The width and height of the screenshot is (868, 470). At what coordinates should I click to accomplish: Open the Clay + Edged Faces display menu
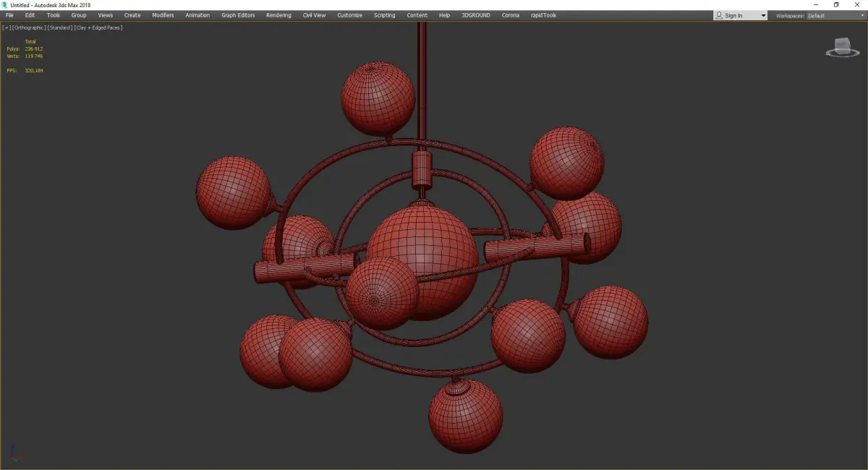(x=98, y=27)
